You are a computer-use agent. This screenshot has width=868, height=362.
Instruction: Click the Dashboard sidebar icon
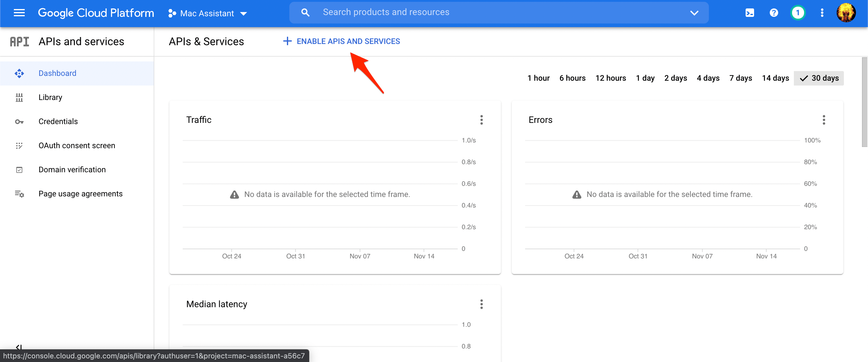pyautogui.click(x=19, y=73)
